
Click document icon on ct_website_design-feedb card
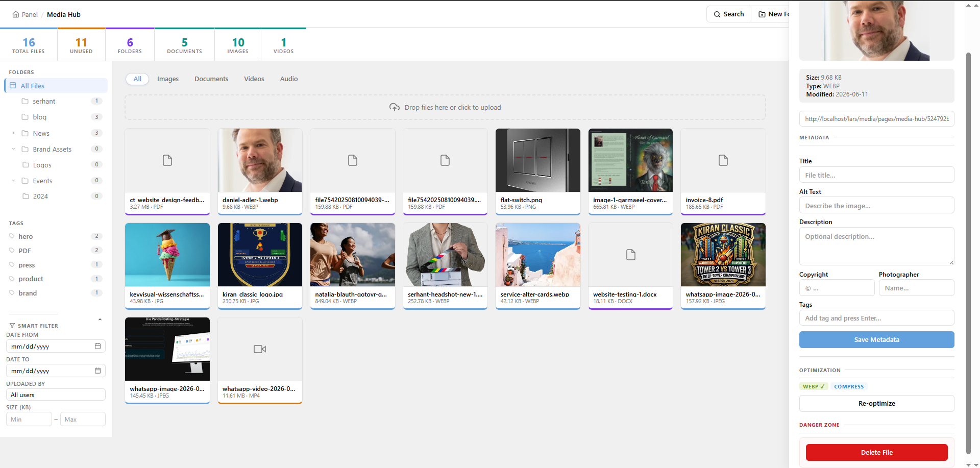point(167,160)
